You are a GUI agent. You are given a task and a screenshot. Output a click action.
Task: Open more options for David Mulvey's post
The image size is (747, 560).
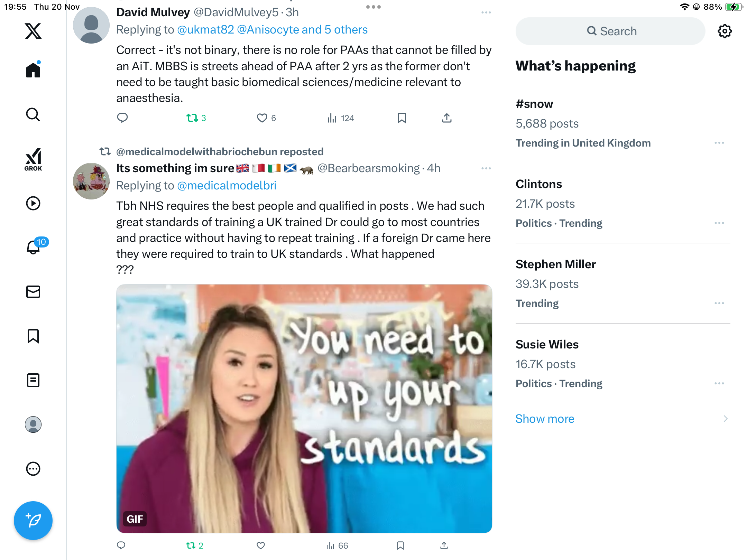tap(486, 12)
